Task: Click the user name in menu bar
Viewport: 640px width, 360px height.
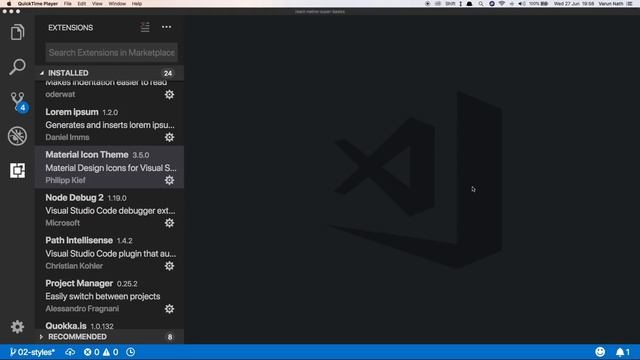Action: [x=611, y=4]
